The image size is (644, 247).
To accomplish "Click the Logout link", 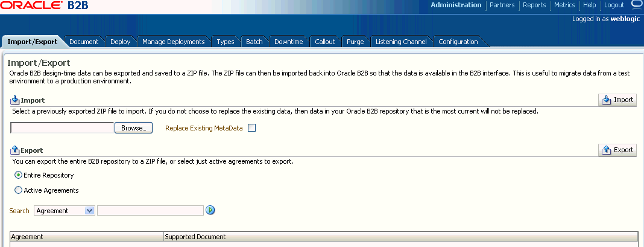I will (614, 5).
